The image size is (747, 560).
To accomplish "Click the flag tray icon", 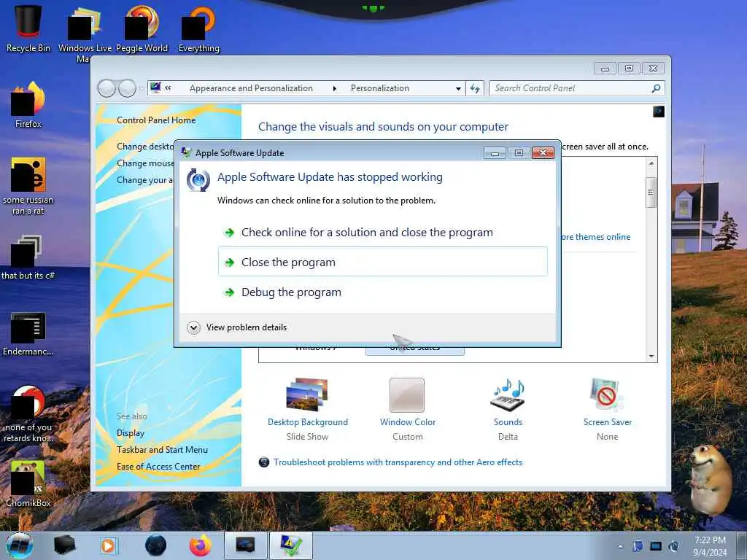I will (x=638, y=546).
